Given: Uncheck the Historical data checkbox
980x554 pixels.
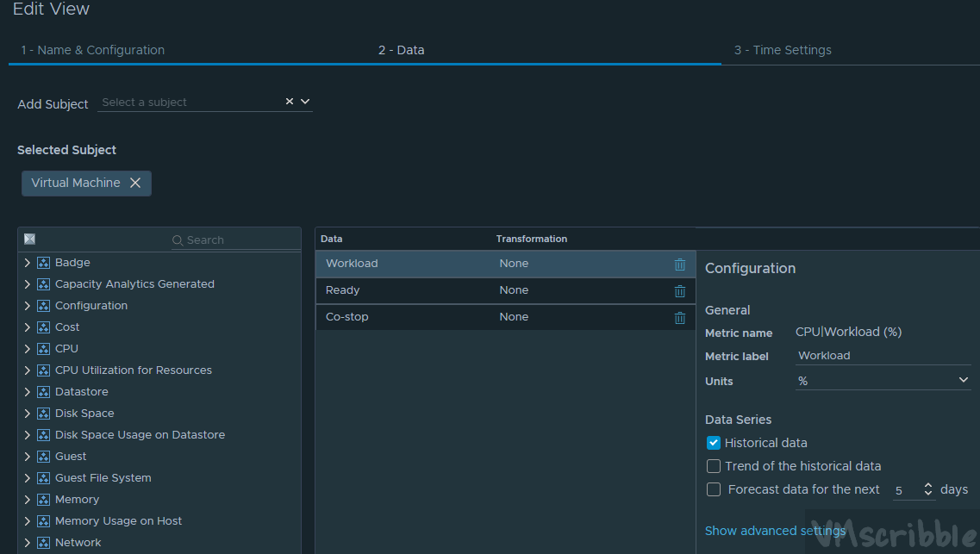Looking at the screenshot, I should (x=714, y=443).
